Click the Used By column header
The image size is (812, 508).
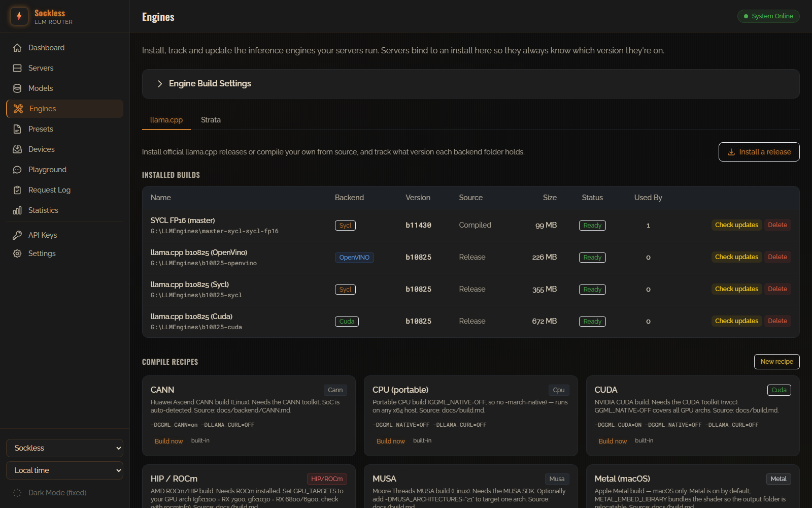648,198
